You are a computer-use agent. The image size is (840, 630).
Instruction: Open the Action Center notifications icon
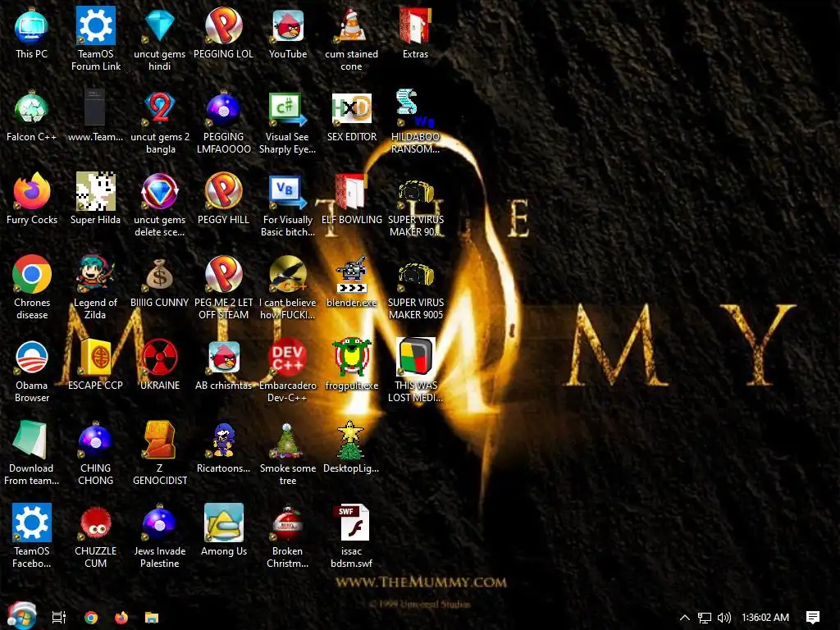pyautogui.click(x=812, y=618)
